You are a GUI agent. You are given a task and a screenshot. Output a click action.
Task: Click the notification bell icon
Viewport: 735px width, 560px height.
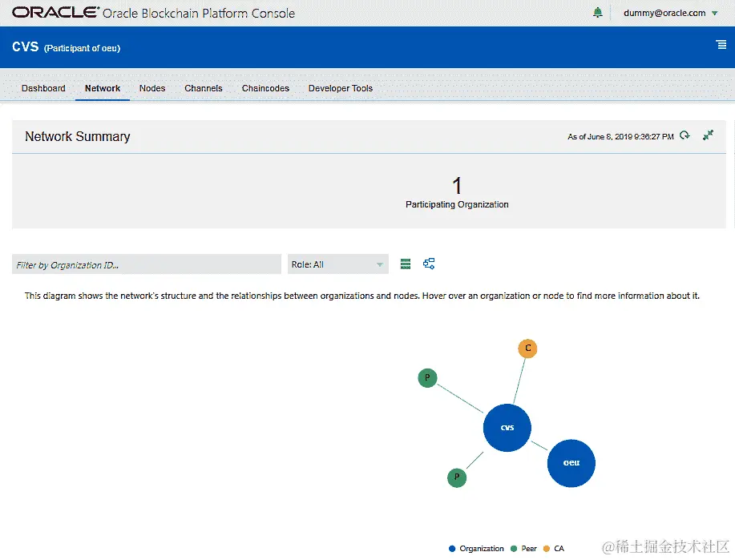click(598, 13)
